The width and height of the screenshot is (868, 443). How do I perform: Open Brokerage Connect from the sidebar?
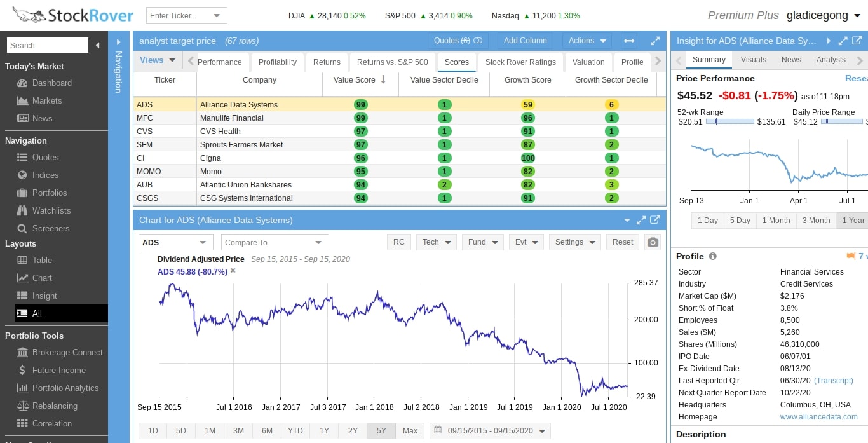point(67,352)
